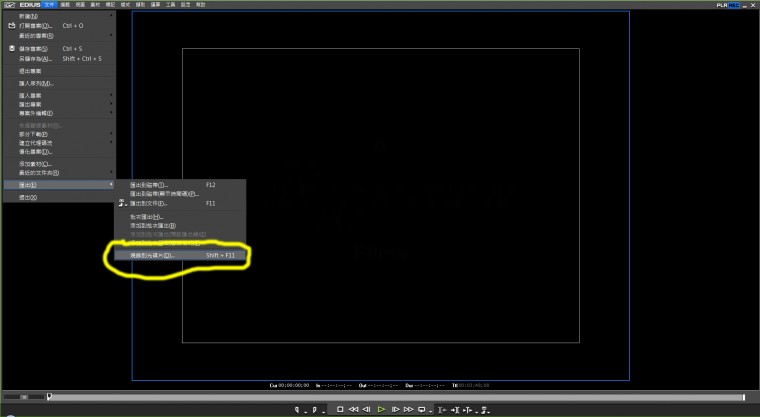Open dropdown beside the player Export icon
Image resolution: width=760 pixels, height=417 pixels.
[x=489, y=412]
